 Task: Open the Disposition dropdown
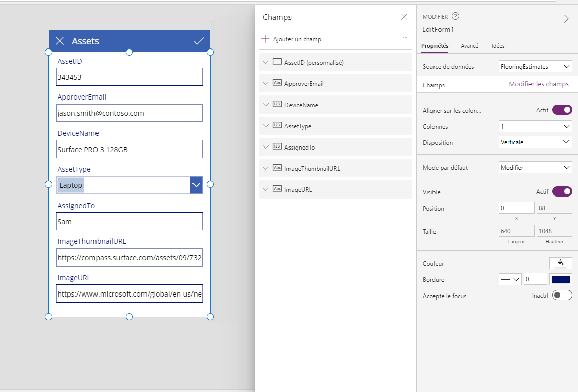535,142
